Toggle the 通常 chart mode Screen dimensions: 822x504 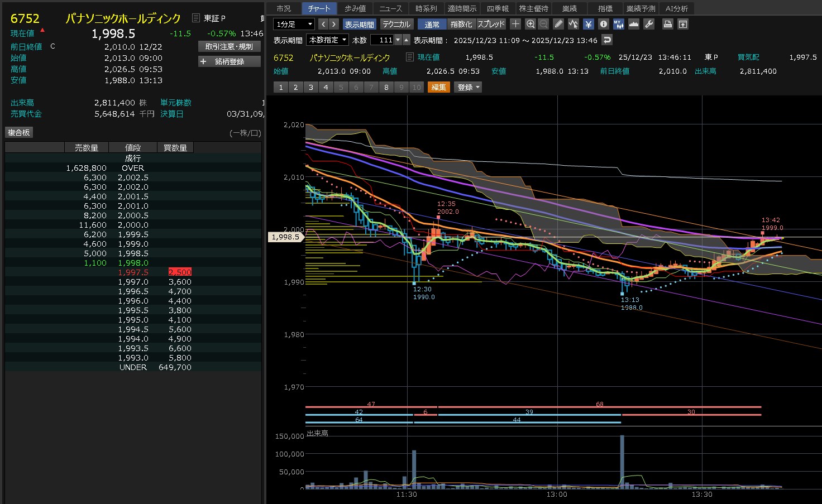coord(432,24)
